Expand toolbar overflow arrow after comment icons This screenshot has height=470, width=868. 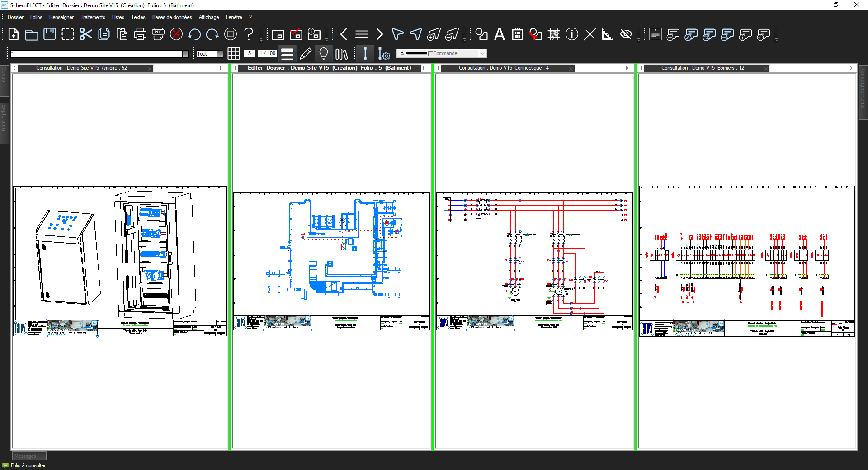pos(777,40)
